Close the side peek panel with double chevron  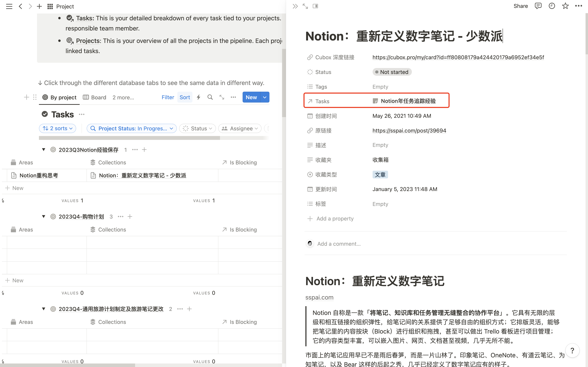[295, 6]
